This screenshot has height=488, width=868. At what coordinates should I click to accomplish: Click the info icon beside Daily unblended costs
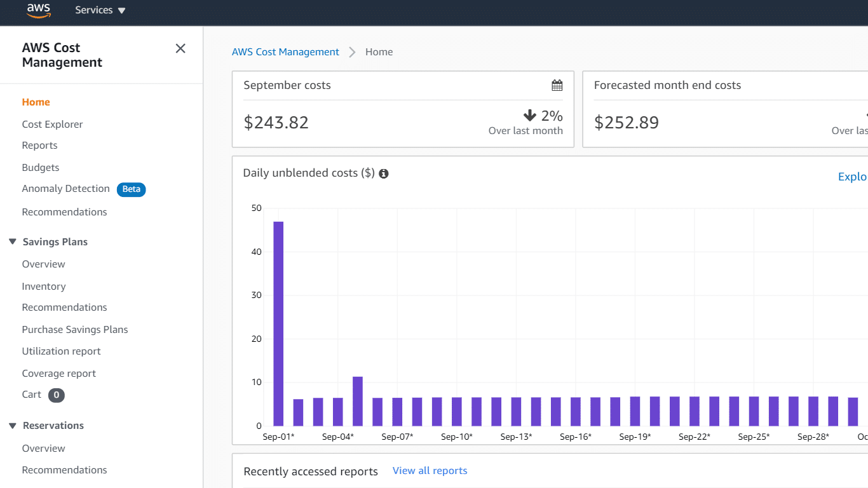tap(384, 173)
